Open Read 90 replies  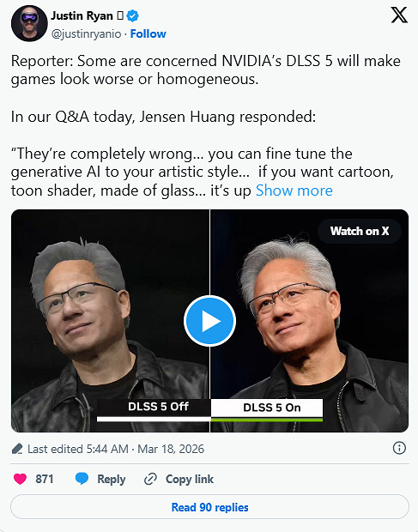pyautogui.click(x=209, y=507)
